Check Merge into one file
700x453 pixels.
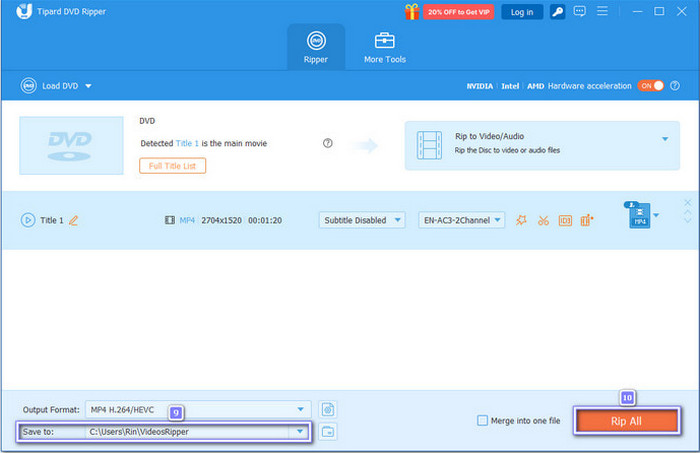(482, 420)
